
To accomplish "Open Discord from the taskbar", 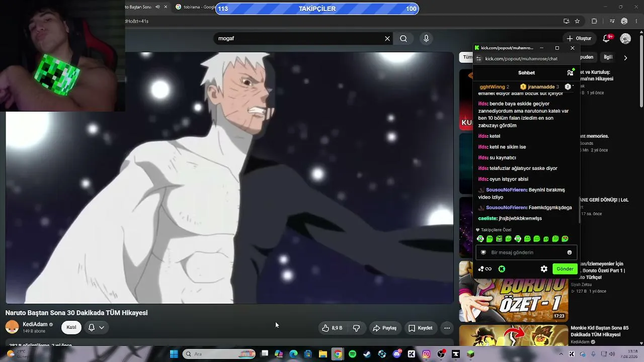I will coord(397,354).
